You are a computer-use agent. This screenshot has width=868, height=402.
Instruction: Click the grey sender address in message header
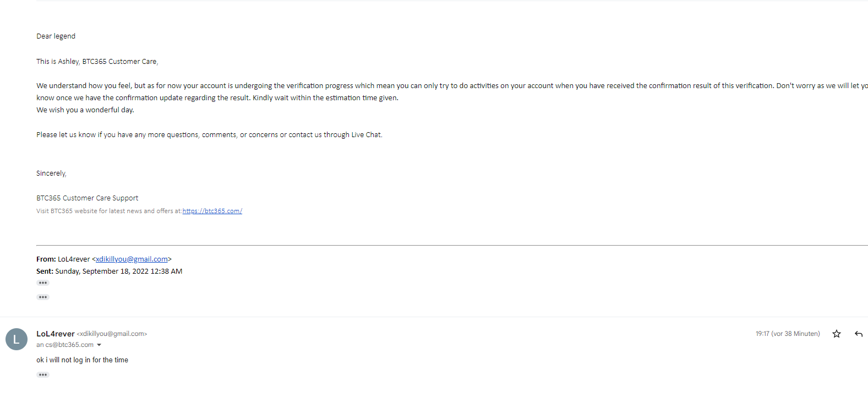click(x=112, y=334)
